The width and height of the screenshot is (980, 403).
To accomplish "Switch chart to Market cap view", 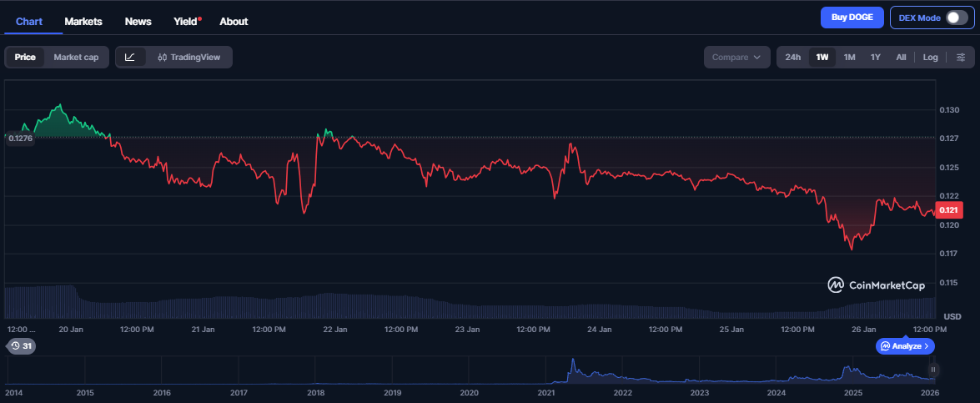I will [76, 58].
